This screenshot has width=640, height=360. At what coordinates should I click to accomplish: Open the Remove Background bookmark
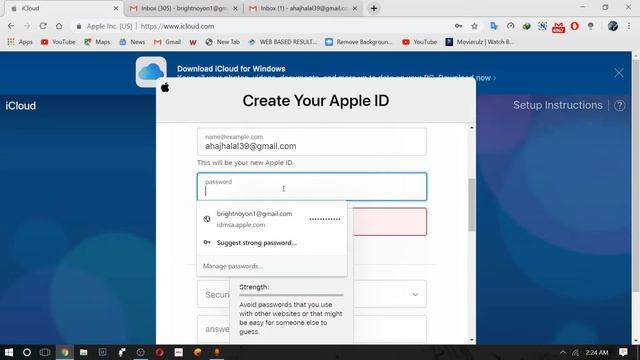(358, 42)
